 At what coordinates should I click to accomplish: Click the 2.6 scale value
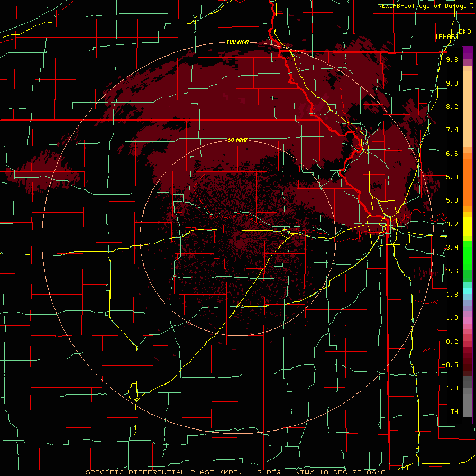[x=452, y=271]
